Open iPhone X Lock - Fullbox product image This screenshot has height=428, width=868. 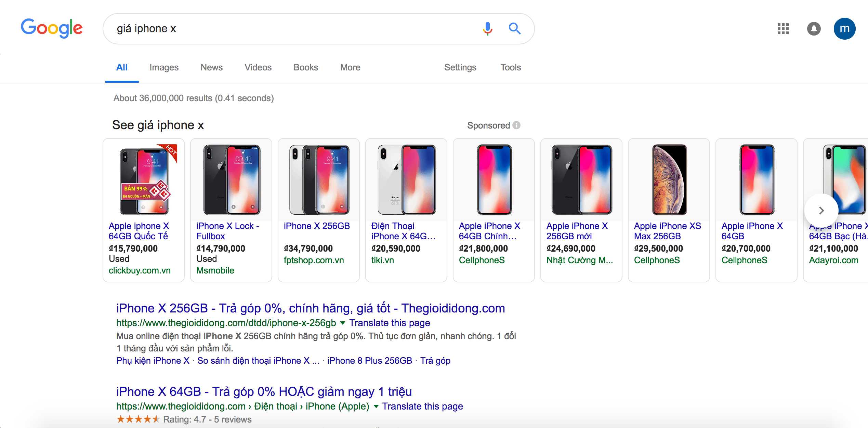pos(232,180)
